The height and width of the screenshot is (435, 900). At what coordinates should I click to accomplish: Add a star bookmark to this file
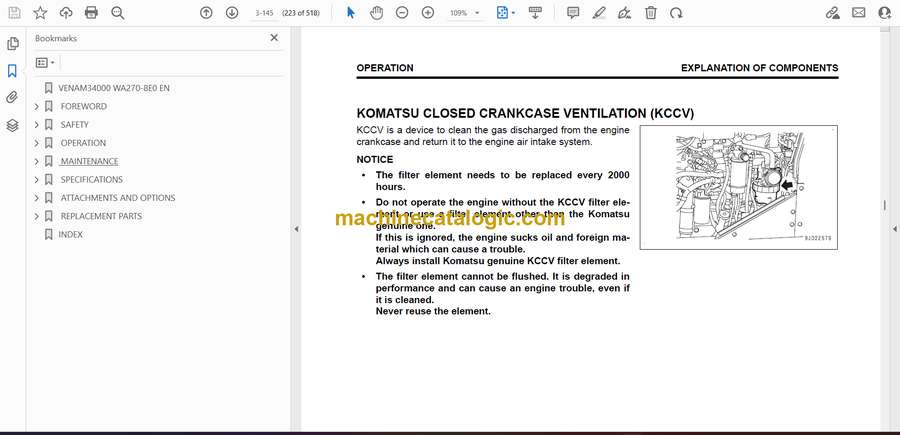coord(40,13)
